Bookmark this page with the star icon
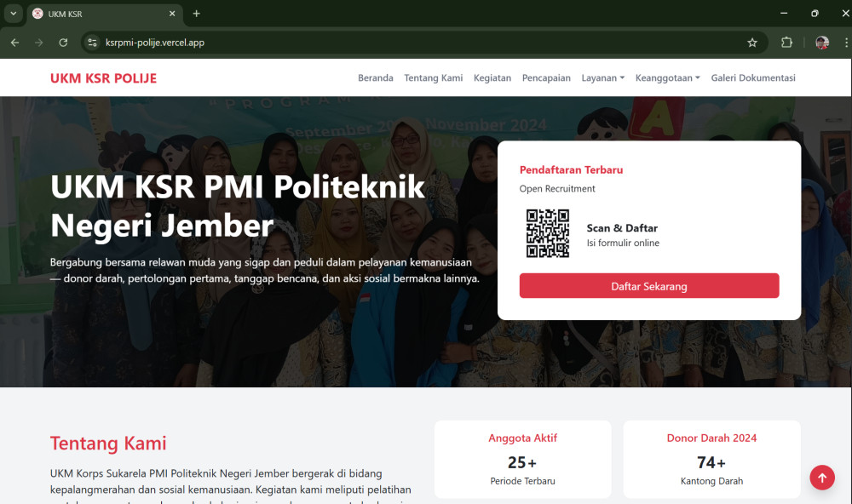Screen dimensions: 852x504 click(752, 43)
